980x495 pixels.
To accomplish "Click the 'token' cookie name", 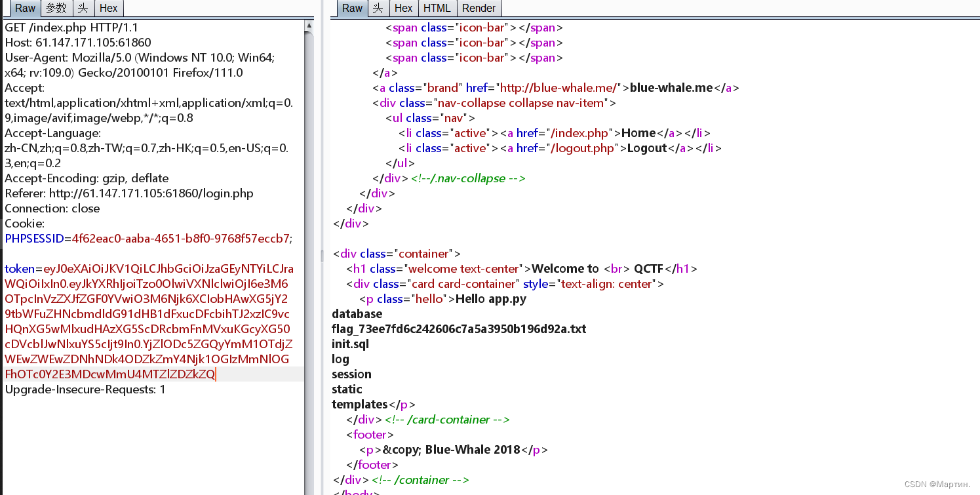I will pos(20,269).
